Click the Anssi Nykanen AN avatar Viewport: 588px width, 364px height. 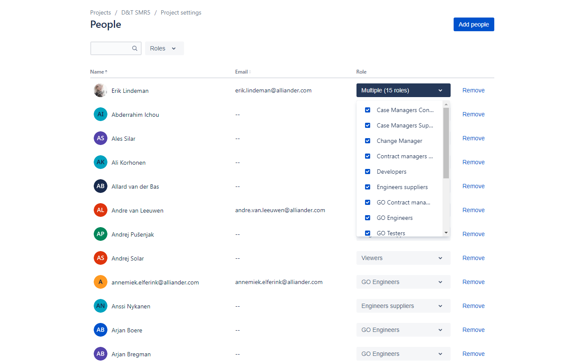tap(101, 306)
